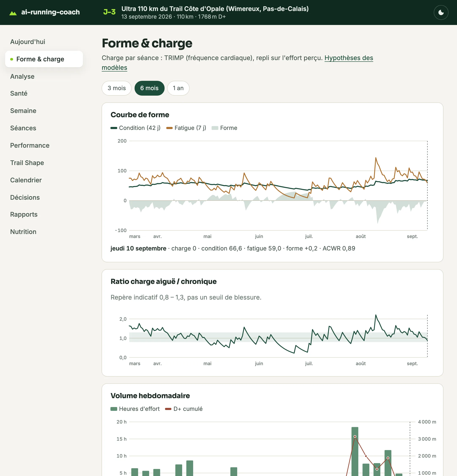Click the 'Courbe de forme' heading

pos(140,115)
